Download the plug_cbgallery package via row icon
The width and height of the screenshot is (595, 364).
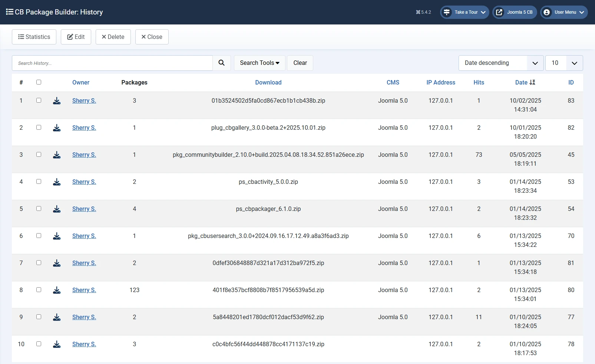click(57, 128)
